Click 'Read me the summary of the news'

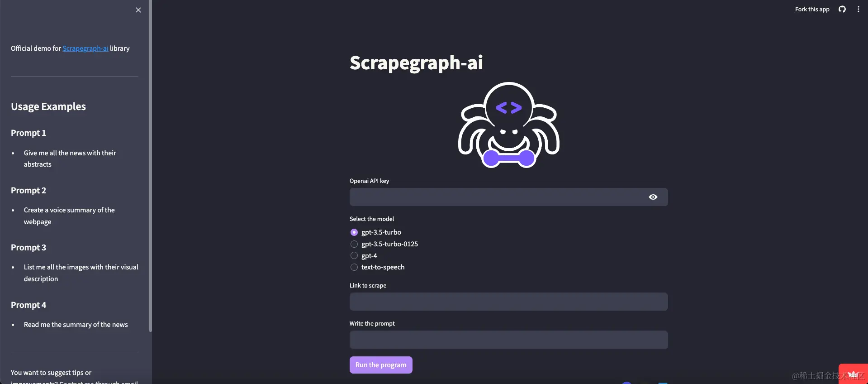click(x=76, y=325)
